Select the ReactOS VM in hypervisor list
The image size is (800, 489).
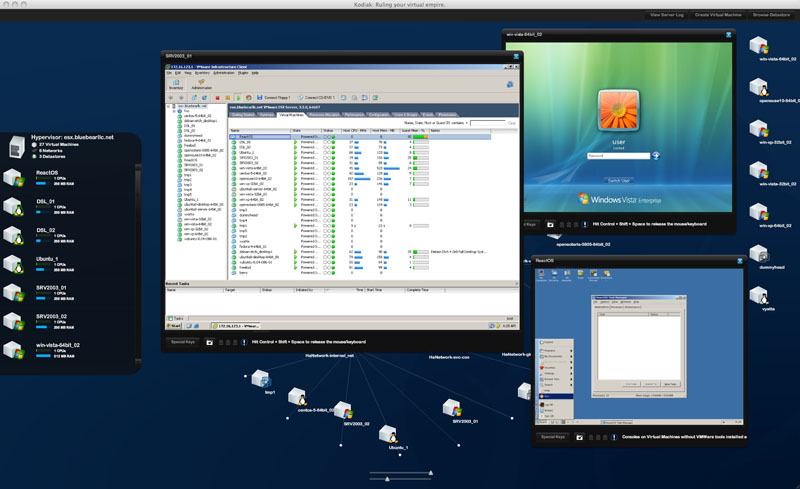click(x=69, y=178)
